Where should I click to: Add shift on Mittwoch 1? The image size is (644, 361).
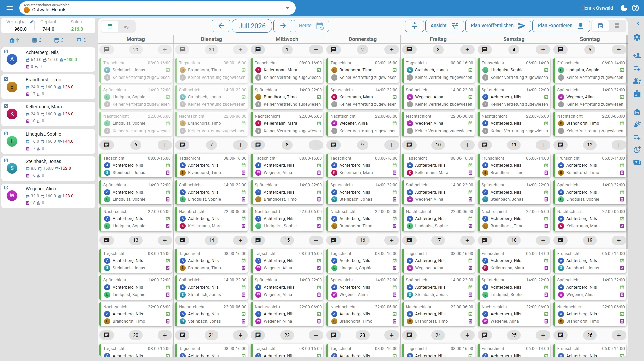316,50
